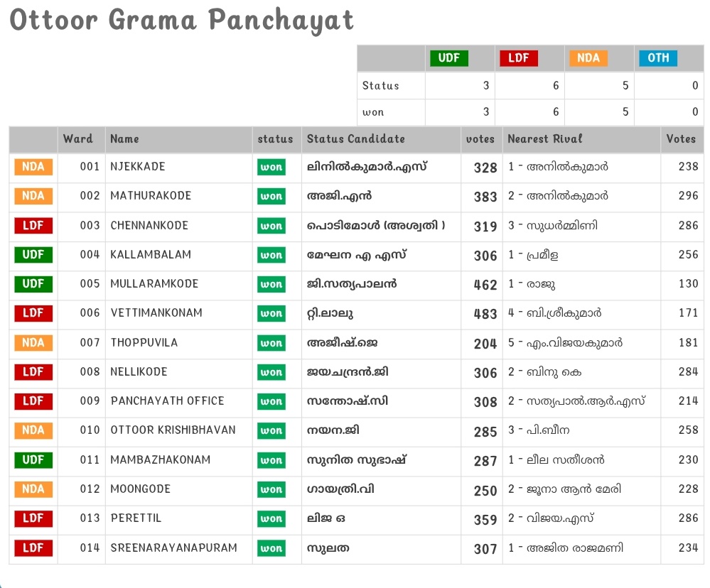
Task: Click the red LDF legend badge
Action: click(x=519, y=58)
